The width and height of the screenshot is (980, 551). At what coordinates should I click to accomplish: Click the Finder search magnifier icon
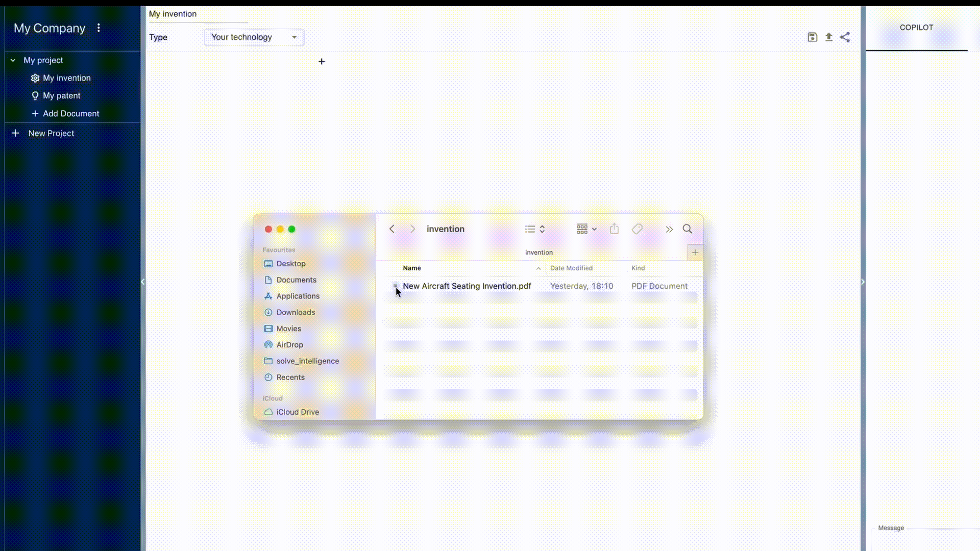pyautogui.click(x=688, y=229)
